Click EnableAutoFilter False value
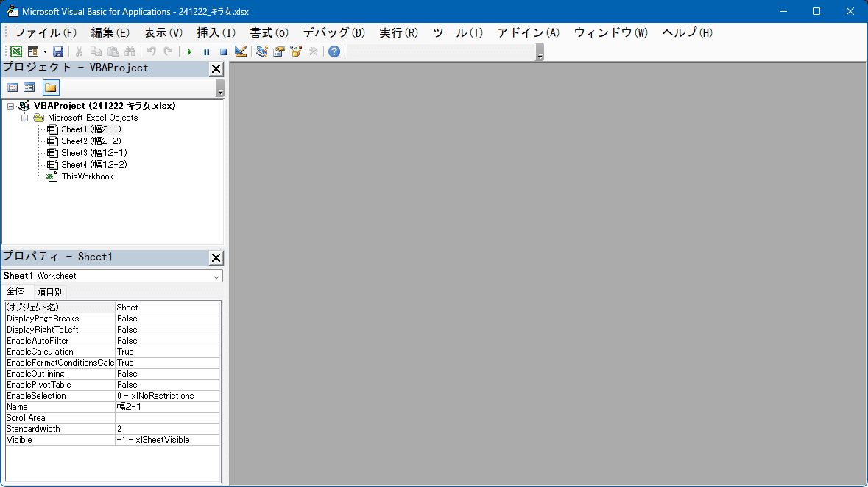The width and height of the screenshot is (868, 487). 167,341
